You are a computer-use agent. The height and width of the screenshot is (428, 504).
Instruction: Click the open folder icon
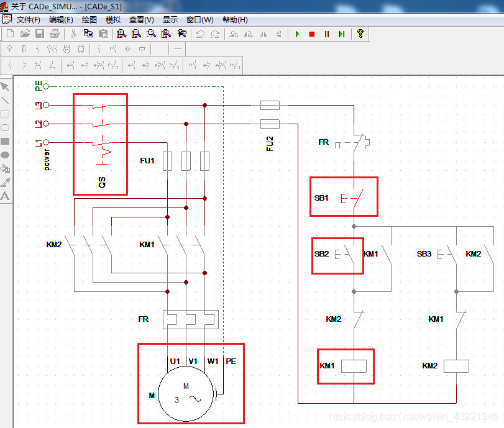click(x=25, y=34)
